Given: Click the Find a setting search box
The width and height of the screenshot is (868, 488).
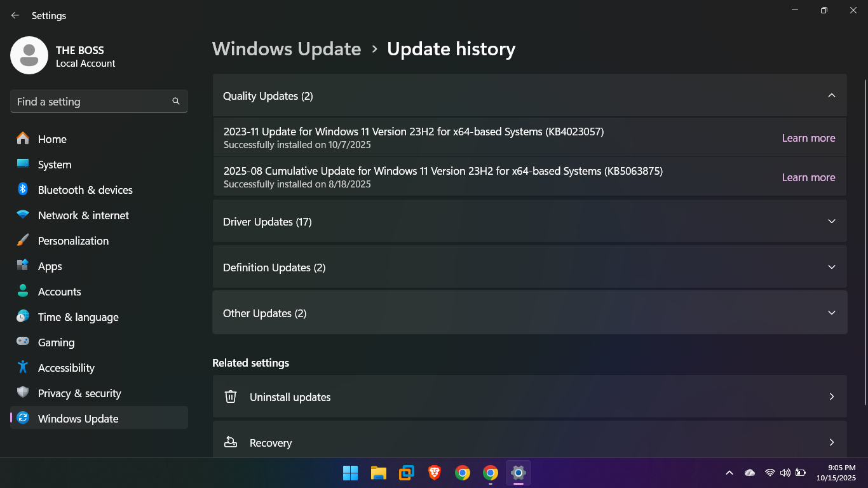Looking at the screenshot, I should (x=92, y=102).
